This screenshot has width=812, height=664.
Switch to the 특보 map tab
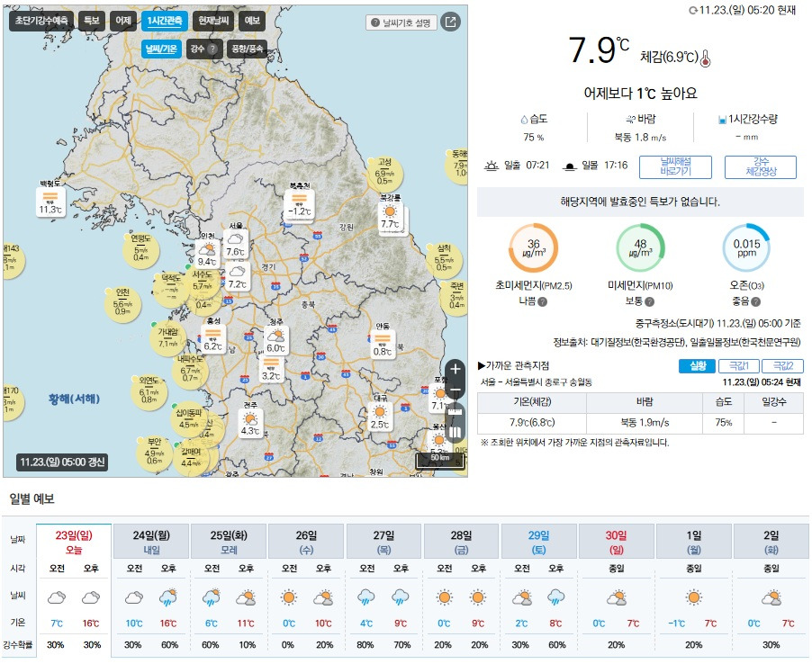(92, 21)
